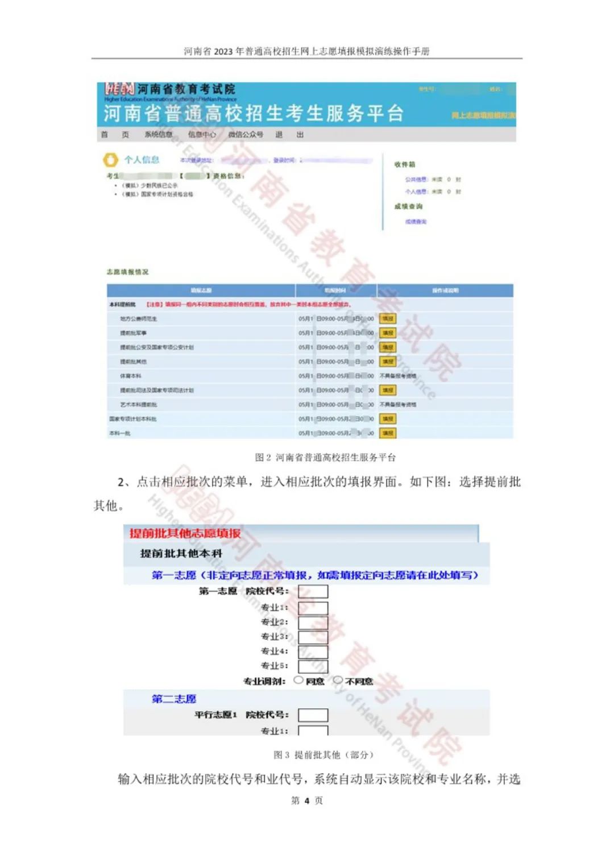Open the 微信公众号 menu item
This screenshot has width=614, height=868.
(246, 135)
